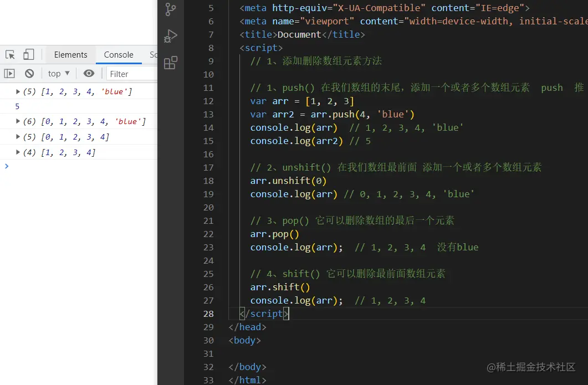Open Run and Debug view
Screen dimensions: 588x385
(x=171, y=36)
